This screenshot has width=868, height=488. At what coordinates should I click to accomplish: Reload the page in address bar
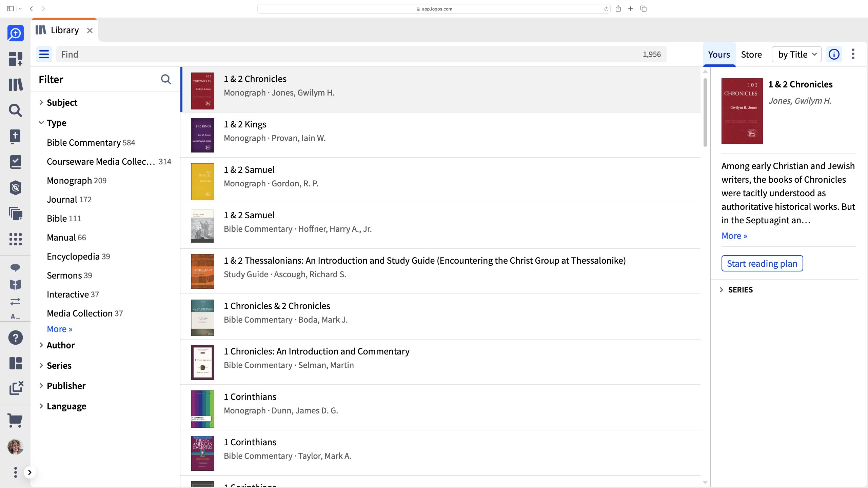[x=606, y=9]
